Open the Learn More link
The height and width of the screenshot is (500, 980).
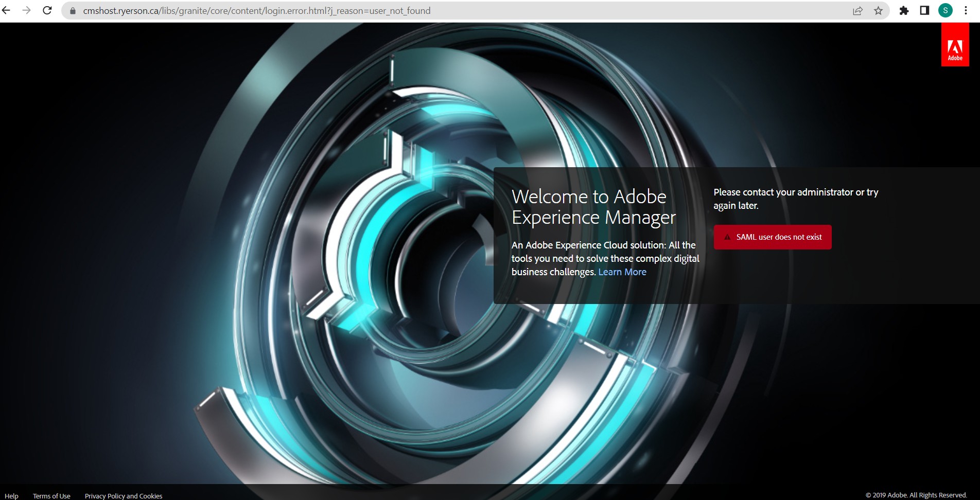click(622, 272)
